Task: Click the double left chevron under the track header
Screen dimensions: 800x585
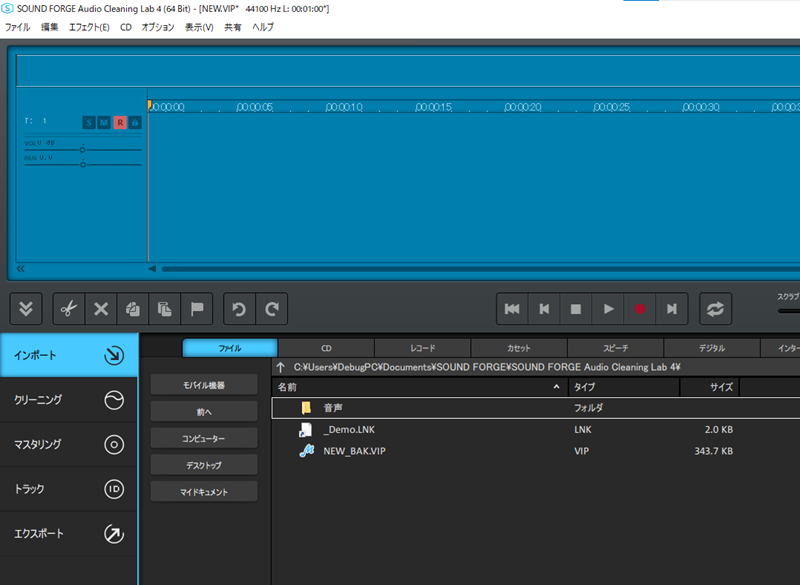Action: pos(20,269)
